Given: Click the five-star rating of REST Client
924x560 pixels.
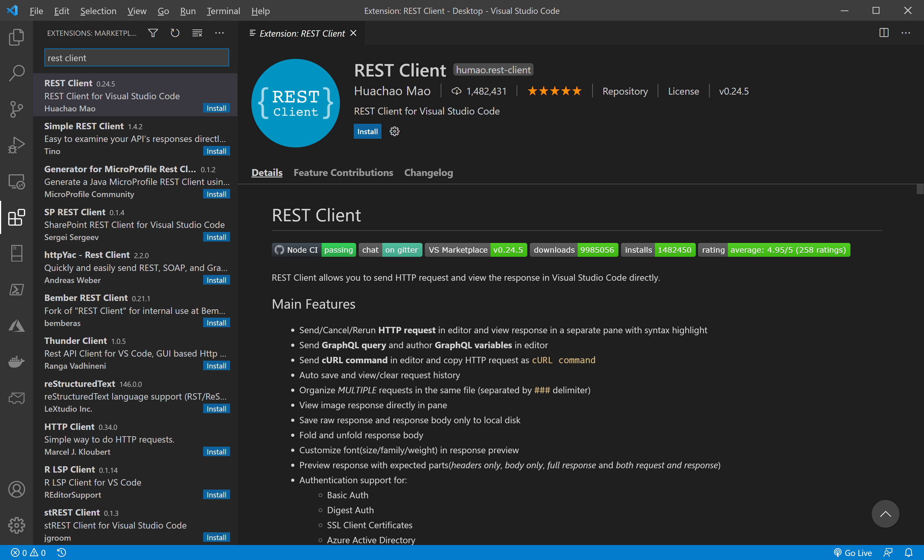Looking at the screenshot, I should 554,91.
